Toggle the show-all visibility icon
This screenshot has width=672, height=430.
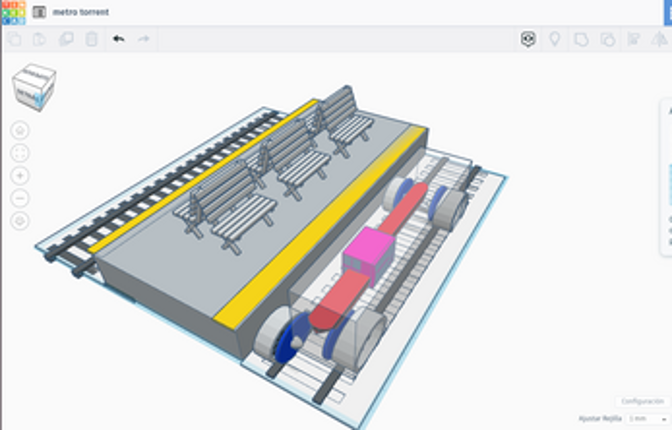point(528,39)
